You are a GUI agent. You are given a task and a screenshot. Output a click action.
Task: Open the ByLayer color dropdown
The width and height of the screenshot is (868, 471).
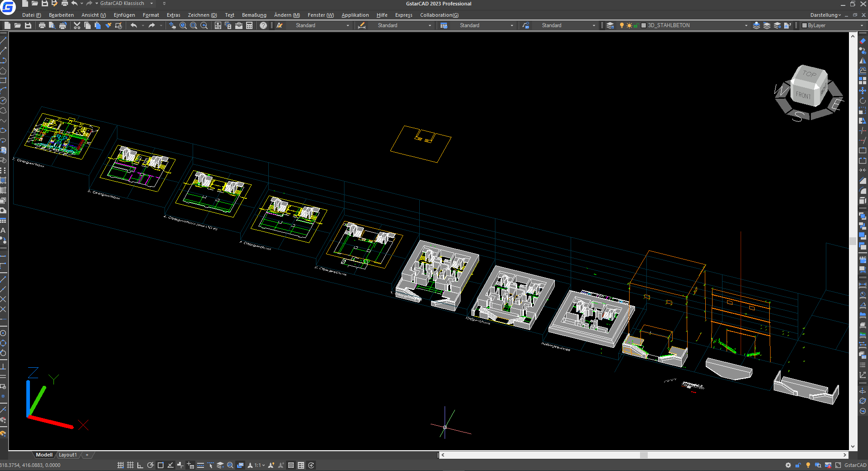click(861, 25)
